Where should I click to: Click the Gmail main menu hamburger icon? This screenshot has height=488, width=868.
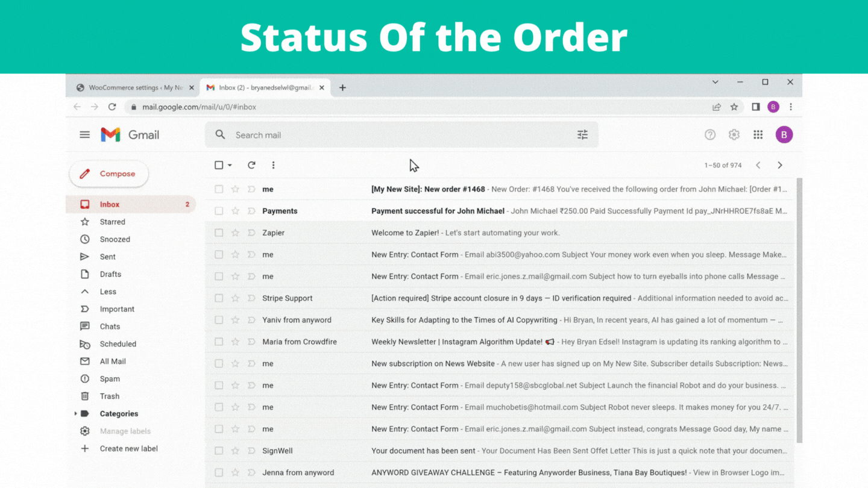point(84,135)
